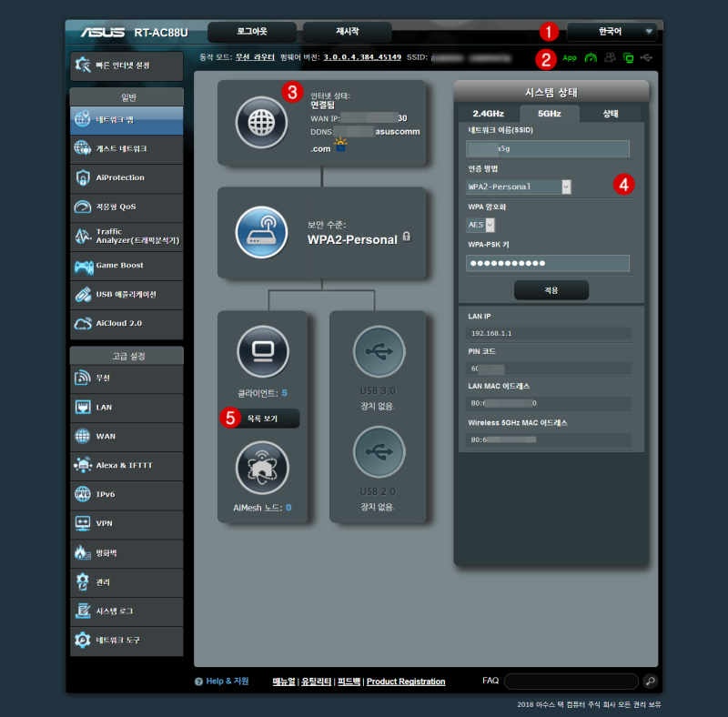The width and height of the screenshot is (728, 717).
Task: Open 방화벽 firewall settings
Action: click(126, 553)
